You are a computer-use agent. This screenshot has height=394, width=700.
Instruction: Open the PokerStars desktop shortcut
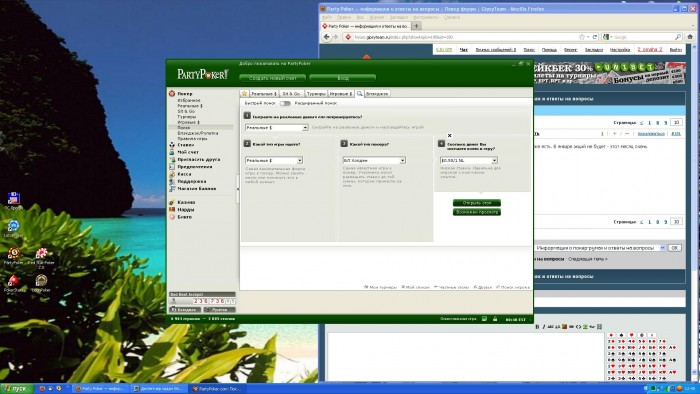pos(14,283)
